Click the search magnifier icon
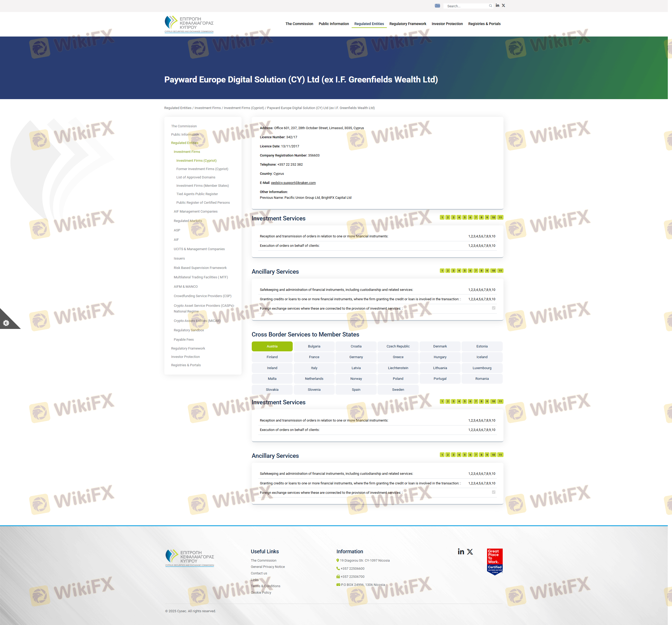 click(490, 6)
